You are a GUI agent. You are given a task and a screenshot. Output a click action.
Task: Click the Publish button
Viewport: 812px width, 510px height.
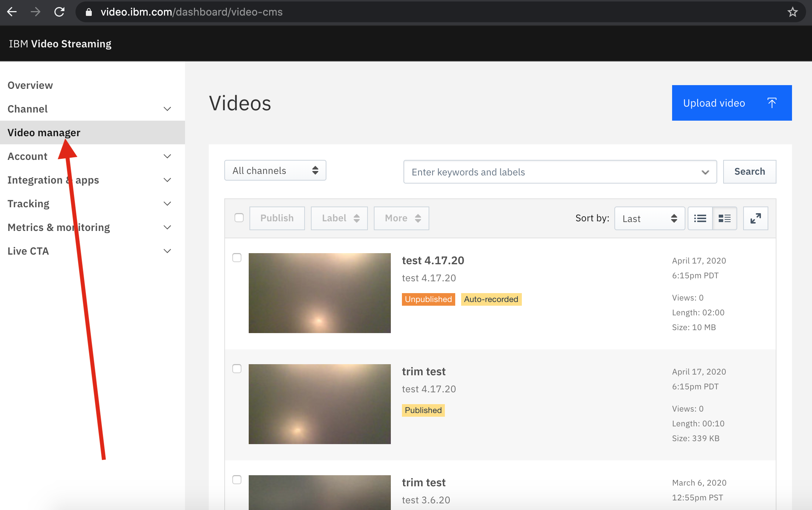pos(277,218)
